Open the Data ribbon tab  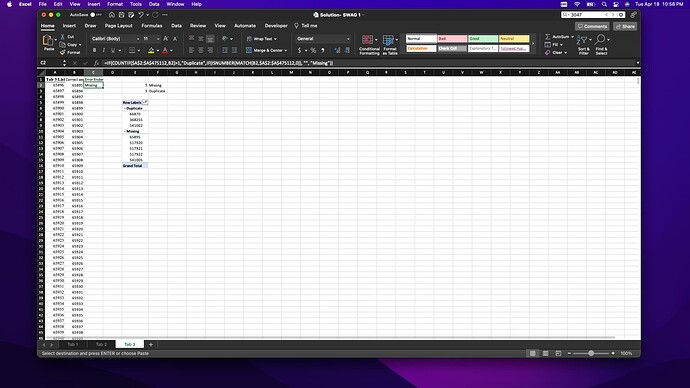(176, 26)
